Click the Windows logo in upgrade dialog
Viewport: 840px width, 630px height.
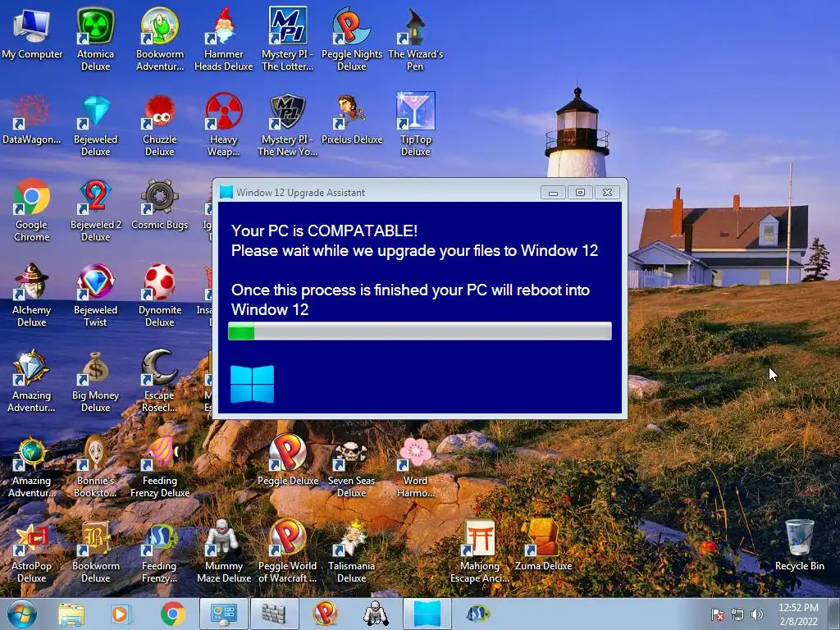[252, 384]
